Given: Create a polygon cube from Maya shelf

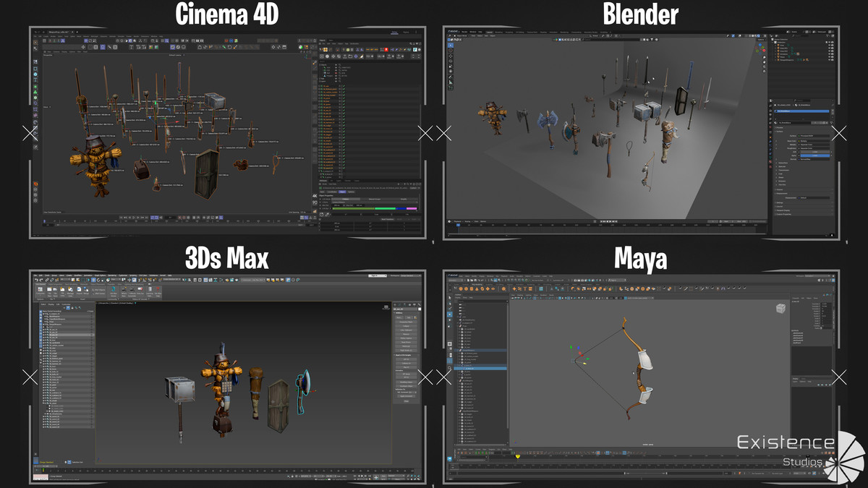Looking at the screenshot, I should pos(467,288).
